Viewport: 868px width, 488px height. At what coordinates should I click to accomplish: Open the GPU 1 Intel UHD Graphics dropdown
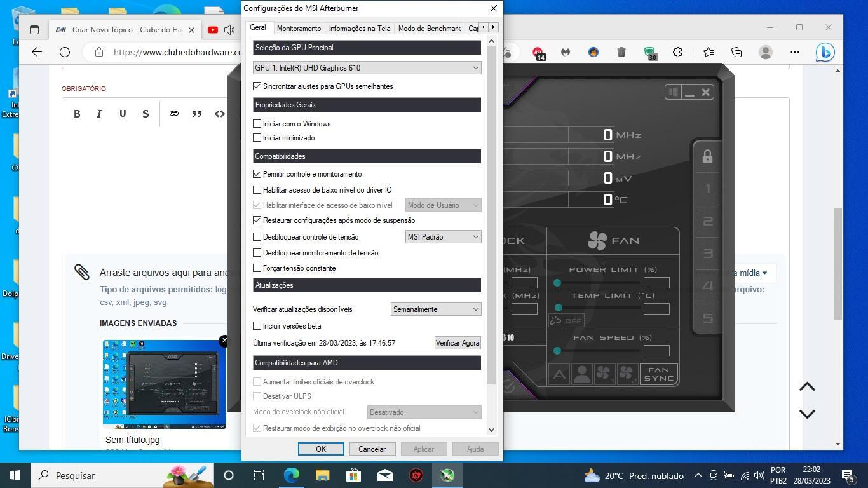[367, 67]
